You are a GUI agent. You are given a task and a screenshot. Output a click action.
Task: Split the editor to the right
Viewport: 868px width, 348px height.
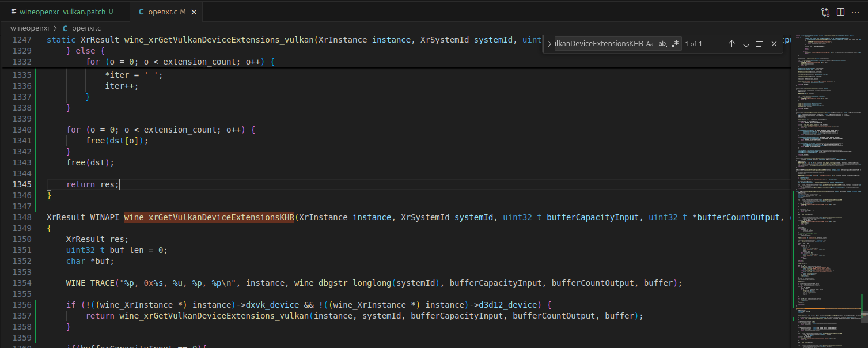(x=840, y=12)
